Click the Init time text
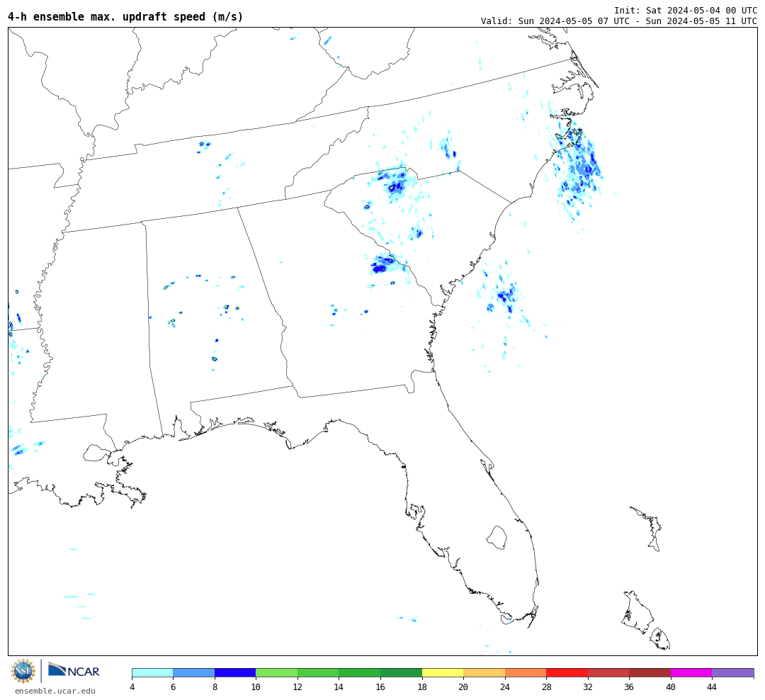The height and width of the screenshot is (700, 765). [686, 10]
